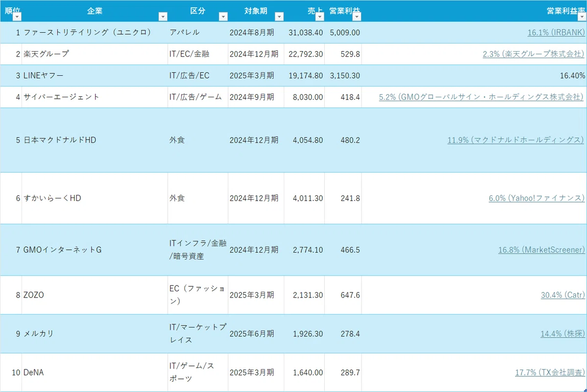Click the 5.2% GMOグローバルサイン link
The image size is (587, 392).
pyautogui.click(x=482, y=97)
